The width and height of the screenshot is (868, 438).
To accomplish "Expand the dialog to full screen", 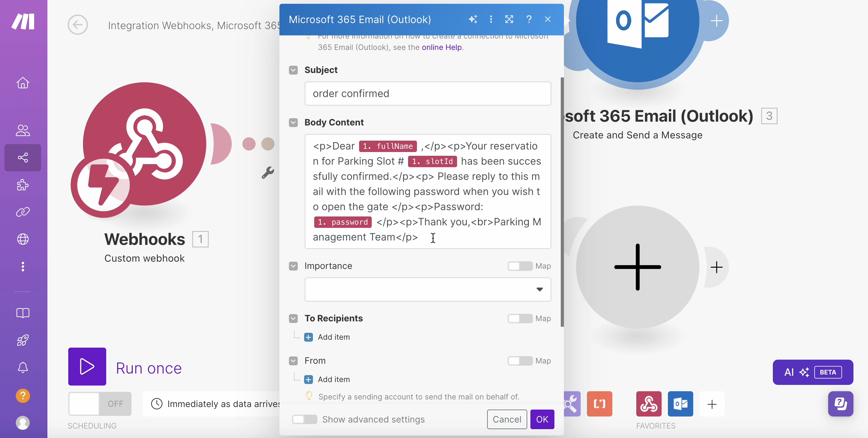I will pyautogui.click(x=509, y=20).
